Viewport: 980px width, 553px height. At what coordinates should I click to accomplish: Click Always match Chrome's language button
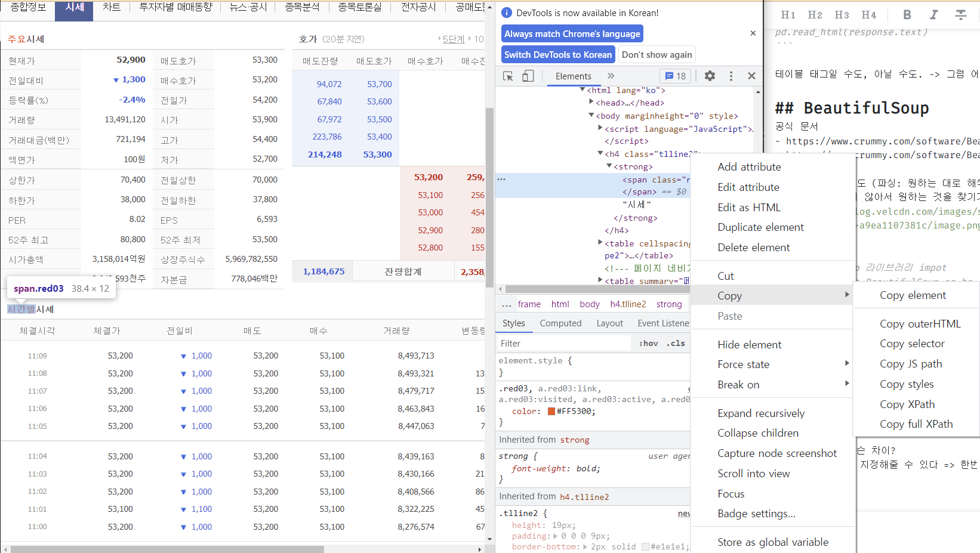coord(572,34)
